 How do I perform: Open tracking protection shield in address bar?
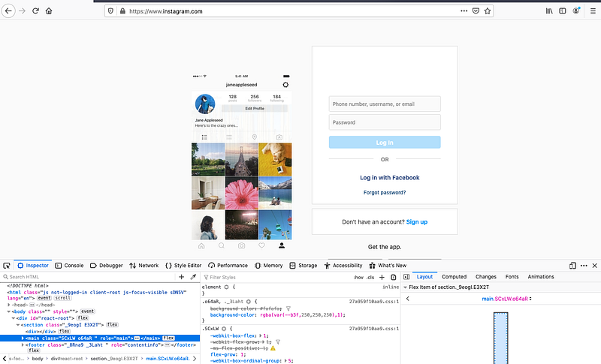pyautogui.click(x=110, y=11)
